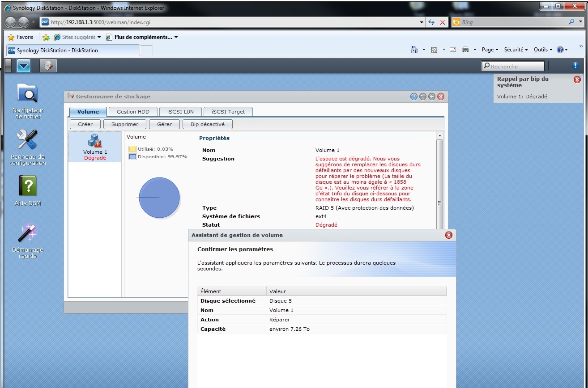Click the Bip désactivé button

tap(208, 124)
